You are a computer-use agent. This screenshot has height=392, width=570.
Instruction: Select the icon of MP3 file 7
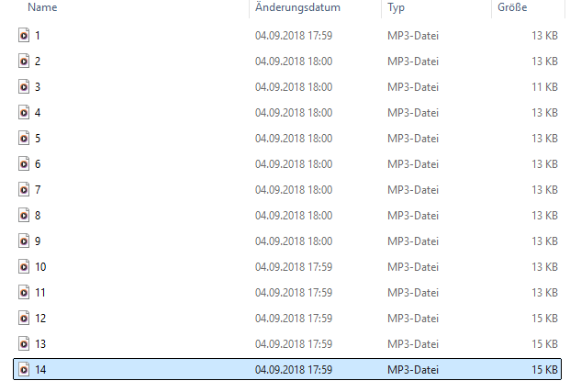click(24, 190)
